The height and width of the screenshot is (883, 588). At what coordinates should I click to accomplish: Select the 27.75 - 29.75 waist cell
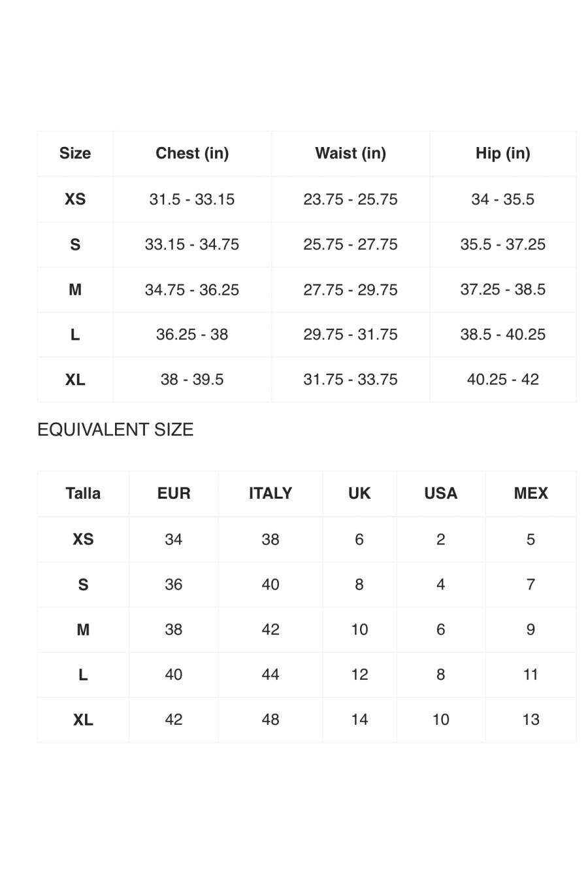tap(350, 290)
